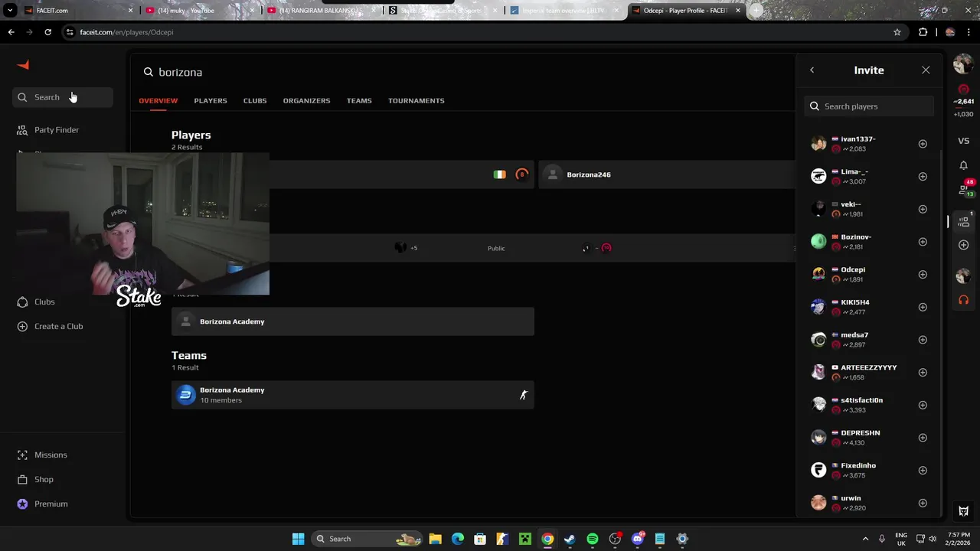Go back in browser history
The height and width of the screenshot is (551, 980).
[11, 32]
